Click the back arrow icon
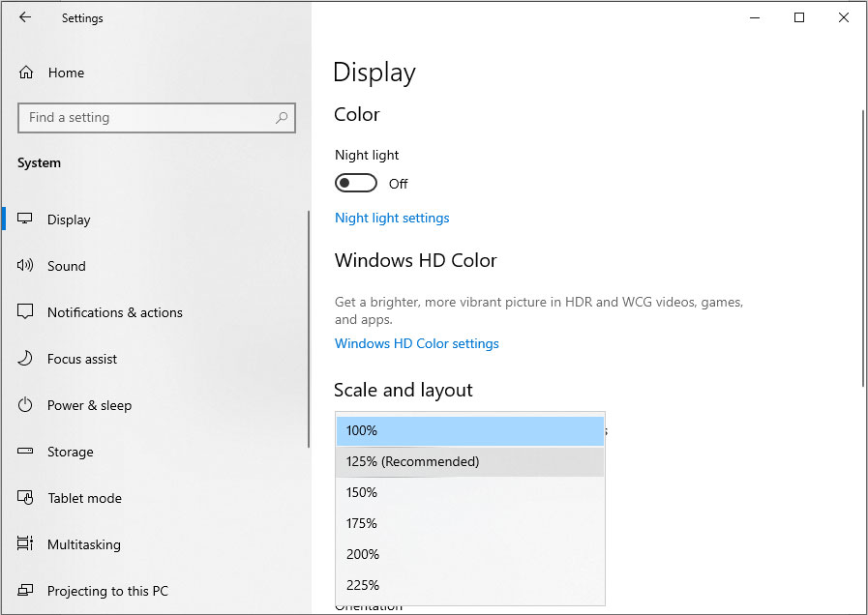 pyautogui.click(x=25, y=17)
